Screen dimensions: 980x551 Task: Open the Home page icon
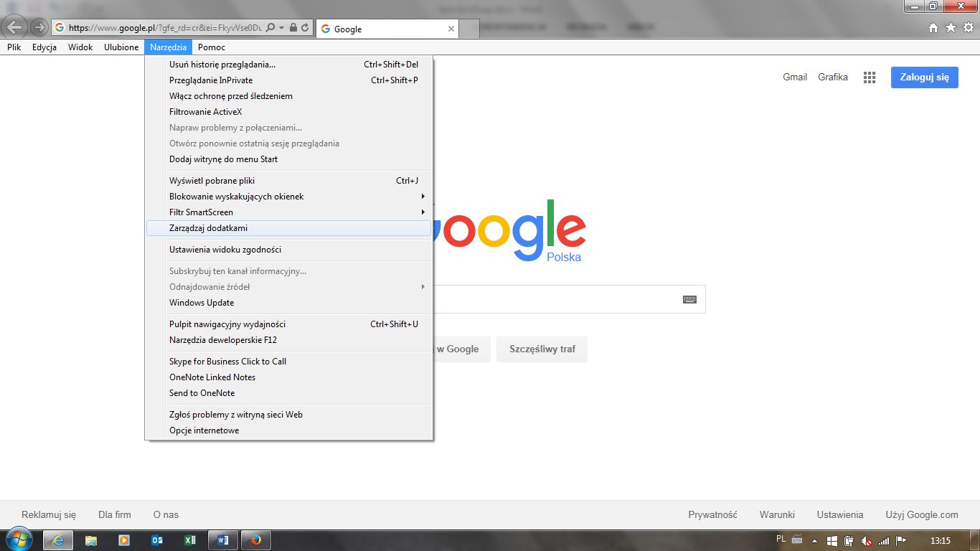point(933,28)
